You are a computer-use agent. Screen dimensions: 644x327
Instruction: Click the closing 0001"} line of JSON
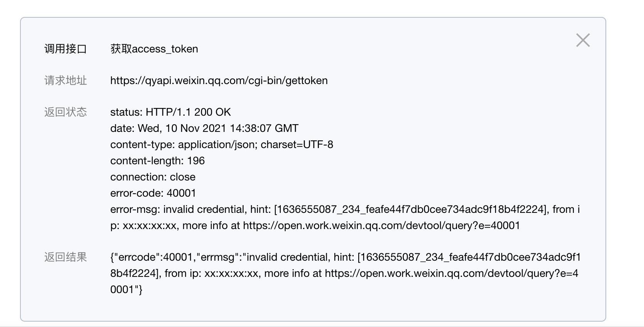point(126,290)
